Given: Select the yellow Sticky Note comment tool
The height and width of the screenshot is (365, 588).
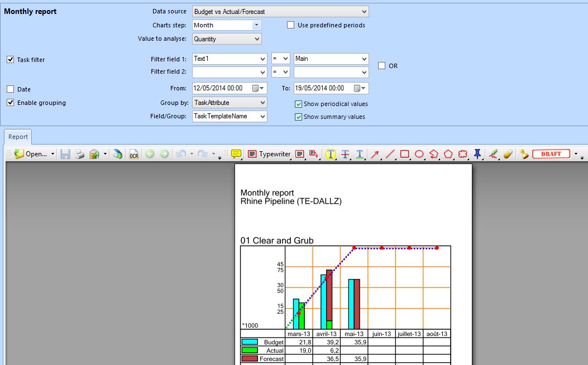Looking at the screenshot, I should pyautogui.click(x=236, y=154).
